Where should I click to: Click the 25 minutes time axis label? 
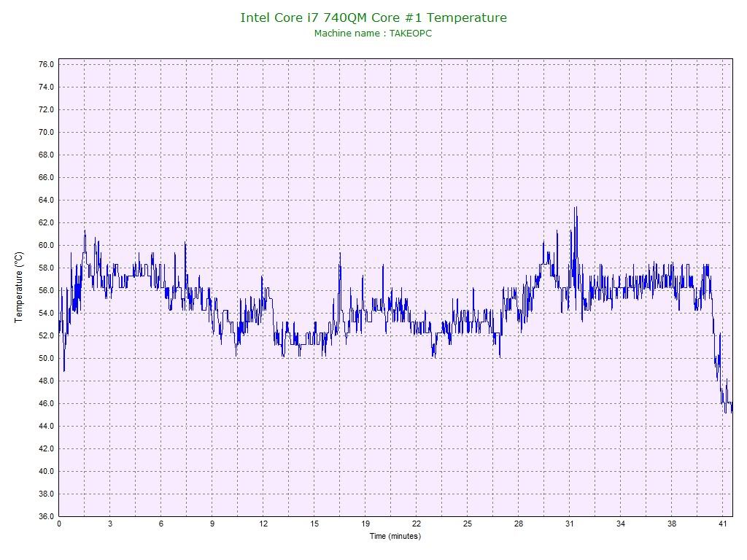click(x=468, y=524)
